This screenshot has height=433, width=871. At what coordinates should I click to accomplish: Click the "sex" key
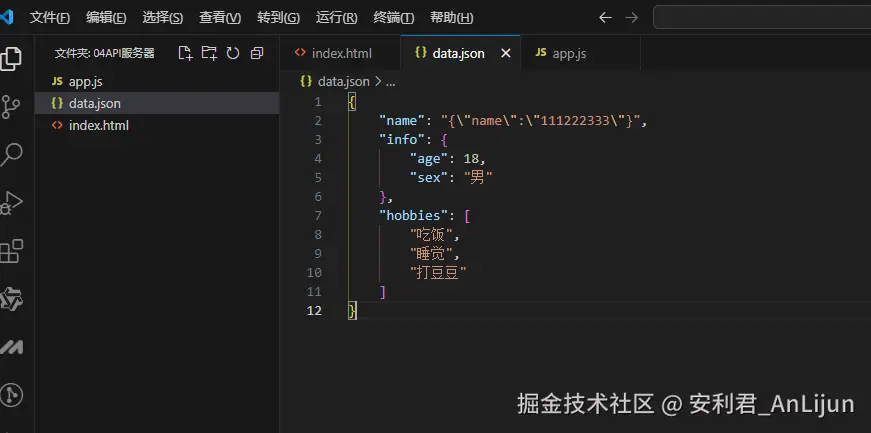(x=429, y=177)
